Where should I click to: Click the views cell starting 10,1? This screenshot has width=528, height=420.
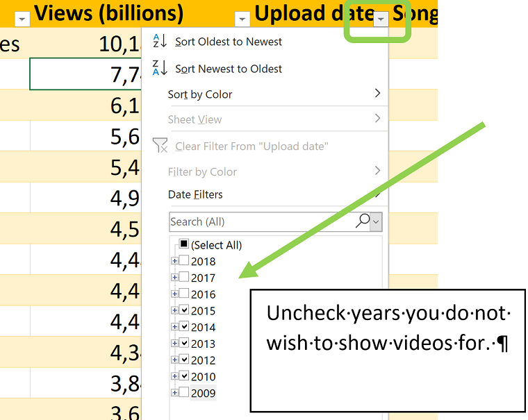85,43
